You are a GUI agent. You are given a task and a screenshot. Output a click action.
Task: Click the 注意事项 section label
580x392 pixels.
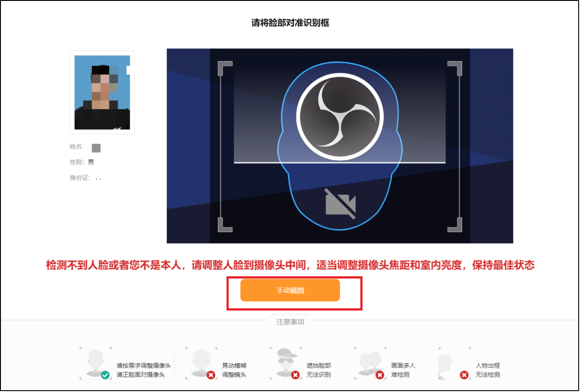[290, 321]
